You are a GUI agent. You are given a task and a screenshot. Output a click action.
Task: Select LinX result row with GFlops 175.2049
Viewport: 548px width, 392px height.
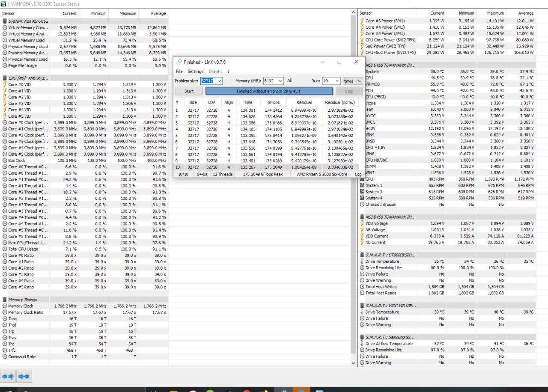click(x=269, y=167)
